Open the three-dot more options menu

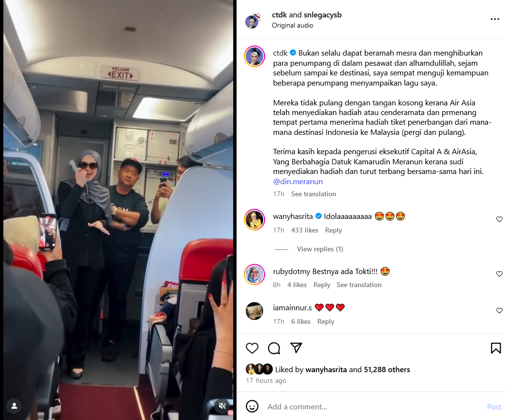(495, 19)
